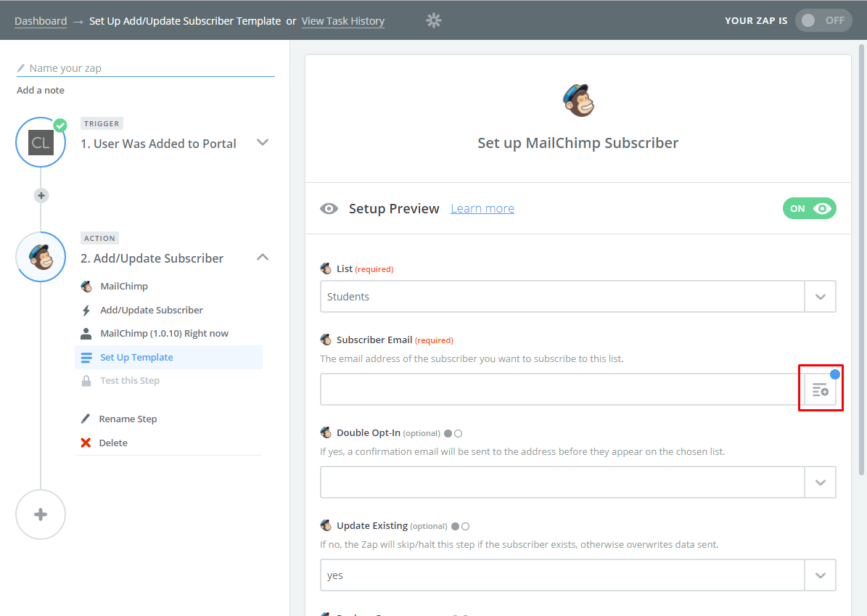Click the large plus to add a step
This screenshot has width=867, height=616.
tap(41, 515)
